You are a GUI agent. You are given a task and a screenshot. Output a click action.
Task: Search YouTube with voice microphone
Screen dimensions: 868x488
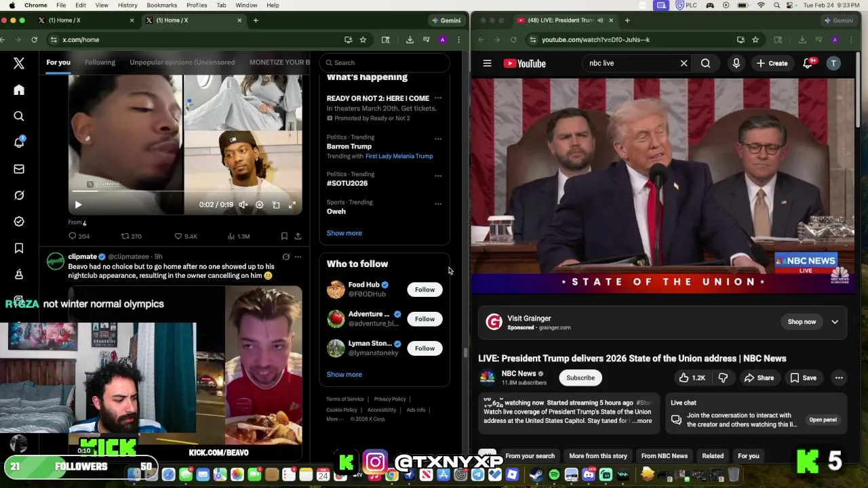click(736, 63)
